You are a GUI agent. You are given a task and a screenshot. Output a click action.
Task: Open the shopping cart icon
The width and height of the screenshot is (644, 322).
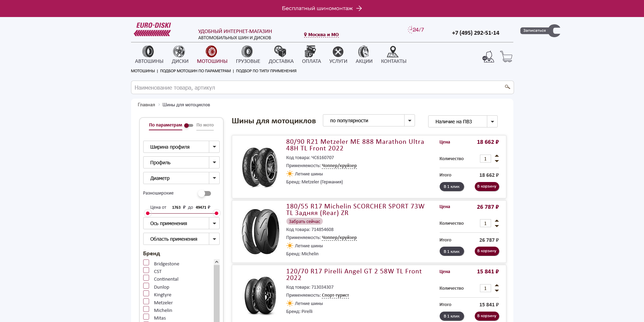click(506, 56)
